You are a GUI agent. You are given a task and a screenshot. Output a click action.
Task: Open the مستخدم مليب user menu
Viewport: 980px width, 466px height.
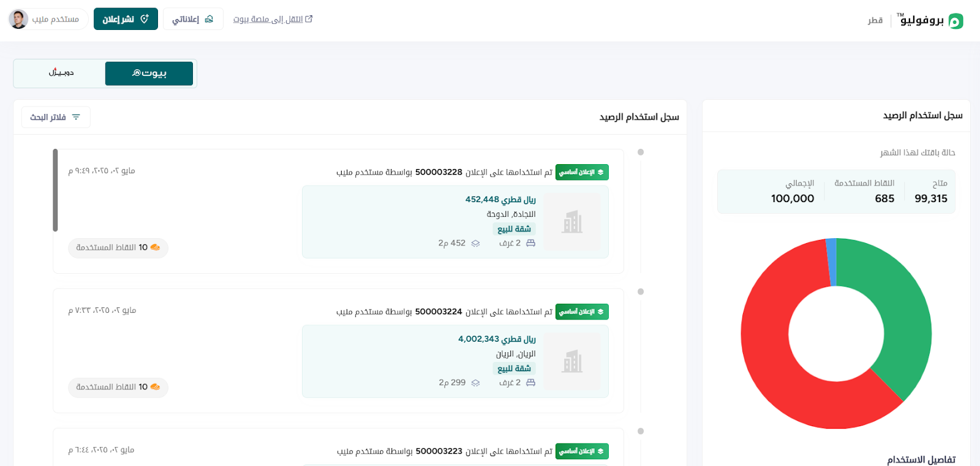[x=48, y=19]
